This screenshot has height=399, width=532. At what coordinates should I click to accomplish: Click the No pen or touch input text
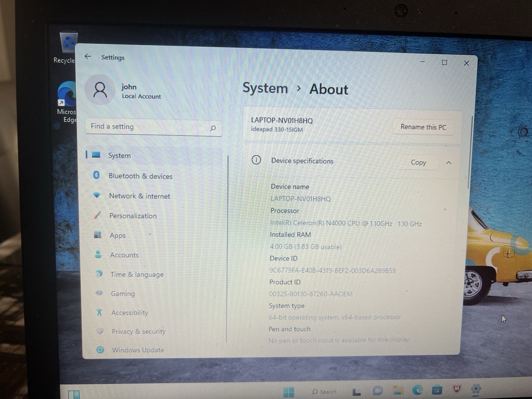pos(338,340)
